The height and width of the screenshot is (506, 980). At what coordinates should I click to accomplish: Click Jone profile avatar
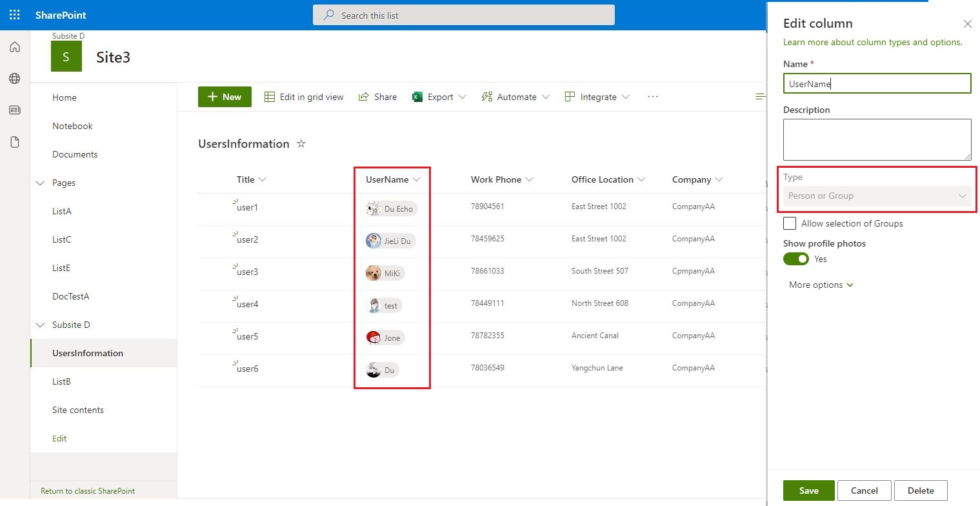point(373,338)
